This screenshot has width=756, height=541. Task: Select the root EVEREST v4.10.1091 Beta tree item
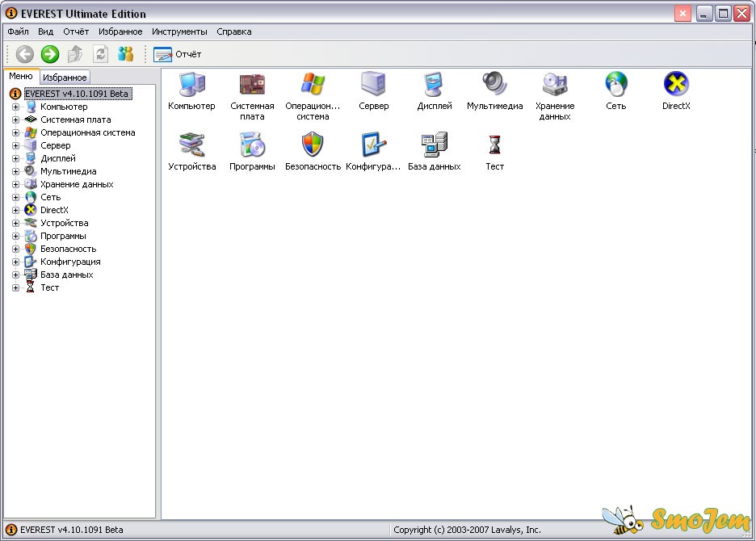coord(77,94)
